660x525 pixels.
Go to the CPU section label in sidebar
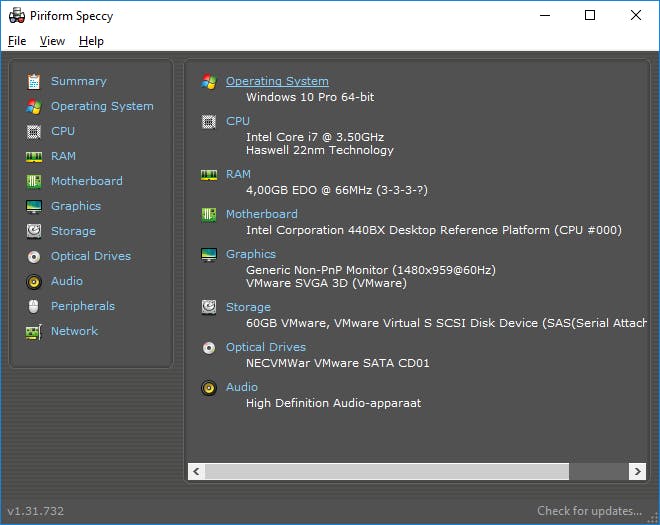click(x=63, y=131)
